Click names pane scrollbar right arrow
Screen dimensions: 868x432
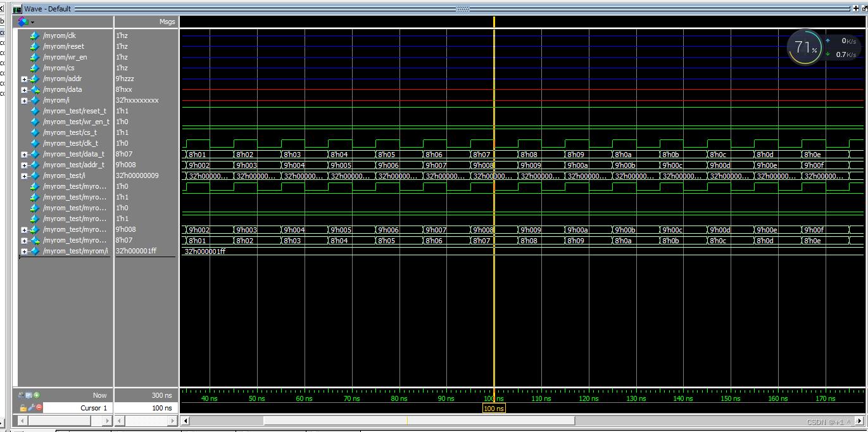(108, 421)
